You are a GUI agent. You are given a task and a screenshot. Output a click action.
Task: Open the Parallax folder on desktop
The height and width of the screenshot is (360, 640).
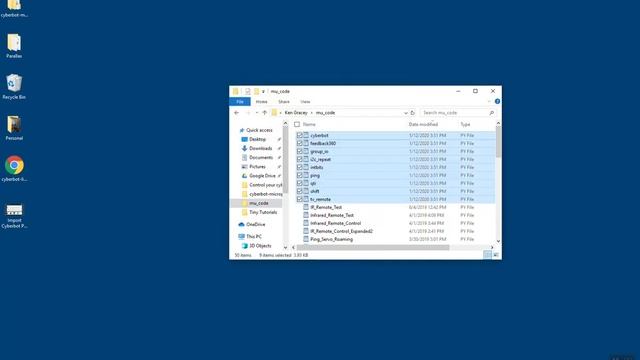pos(14,46)
